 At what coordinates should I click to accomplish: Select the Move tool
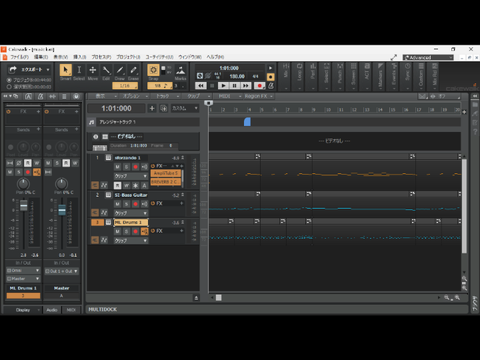click(93, 70)
